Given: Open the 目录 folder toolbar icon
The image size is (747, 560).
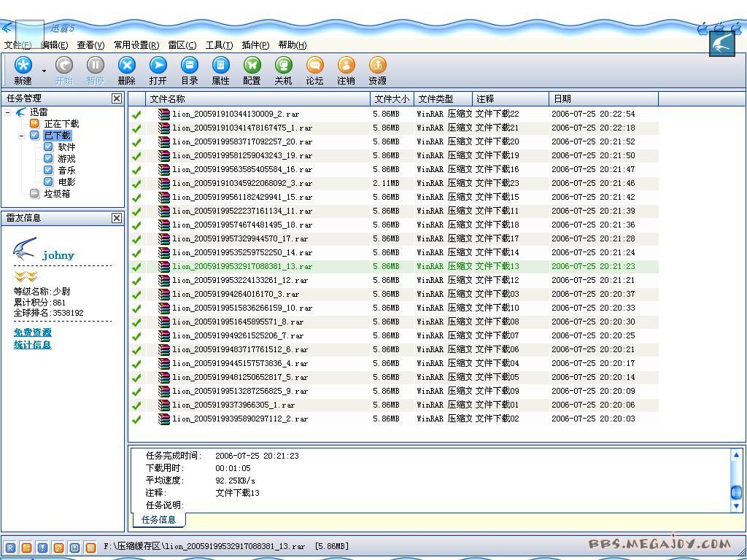Looking at the screenshot, I should pyautogui.click(x=190, y=65).
